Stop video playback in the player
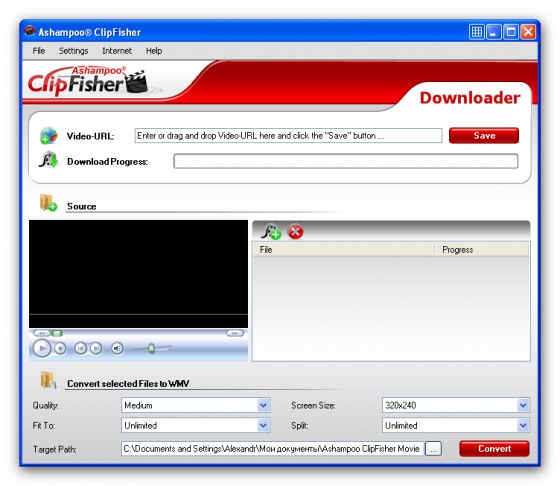 (x=60, y=348)
